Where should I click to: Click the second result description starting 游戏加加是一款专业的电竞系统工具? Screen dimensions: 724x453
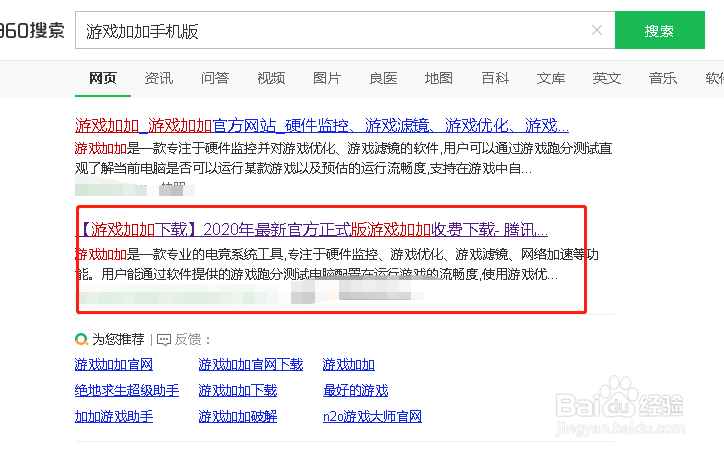pos(337,264)
